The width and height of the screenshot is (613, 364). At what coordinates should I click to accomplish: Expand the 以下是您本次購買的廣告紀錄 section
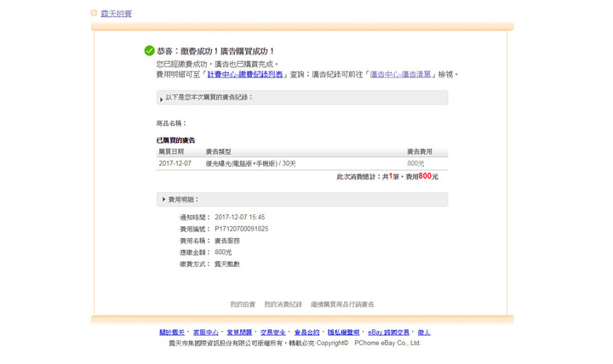click(162, 99)
